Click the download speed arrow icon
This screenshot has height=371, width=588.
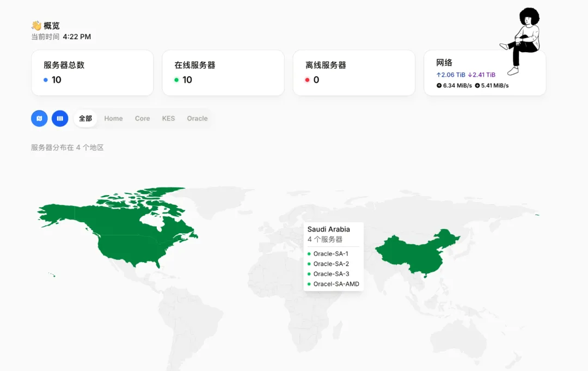pos(477,86)
